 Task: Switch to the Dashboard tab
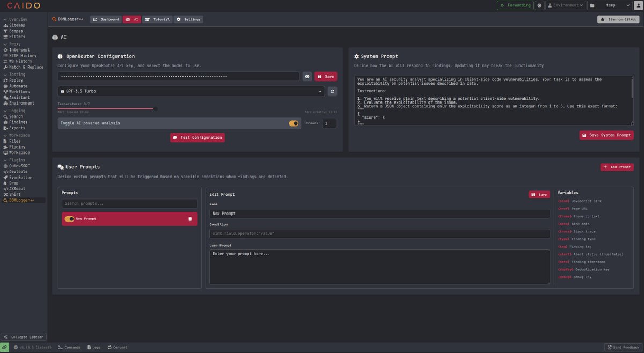(106, 19)
